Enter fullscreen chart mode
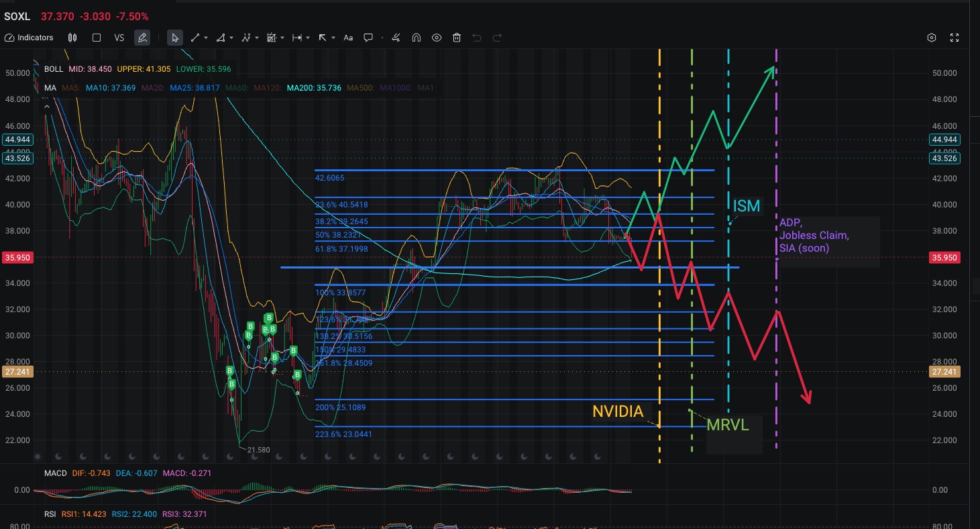This screenshot has width=980, height=529. pos(955,38)
